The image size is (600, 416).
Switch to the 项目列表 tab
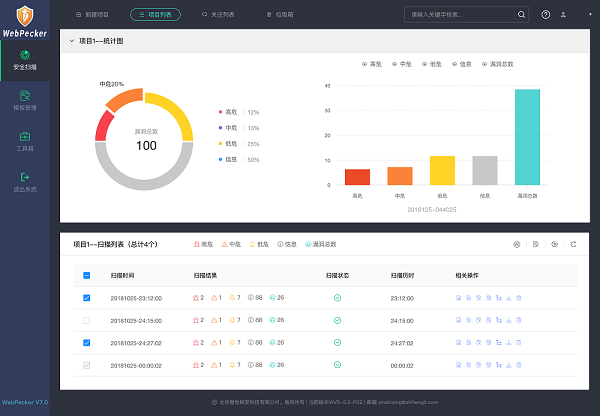coord(158,15)
